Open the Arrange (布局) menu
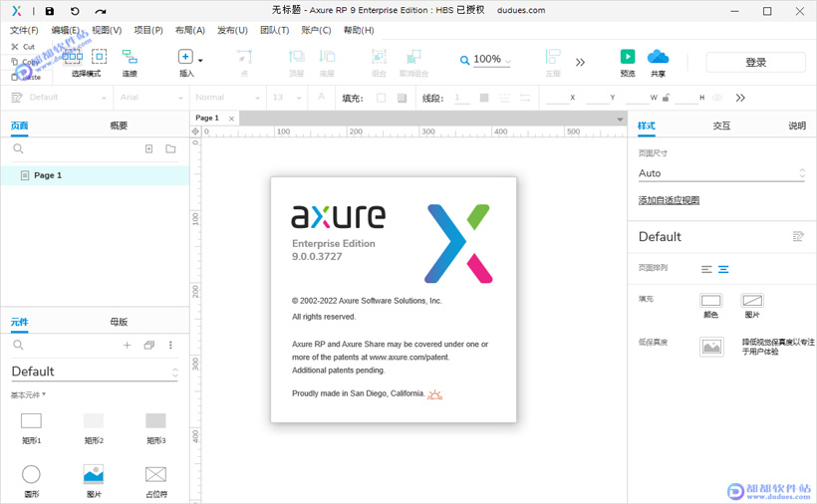The height and width of the screenshot is (504, 817). pyautogui.click(x=190, y=30)
